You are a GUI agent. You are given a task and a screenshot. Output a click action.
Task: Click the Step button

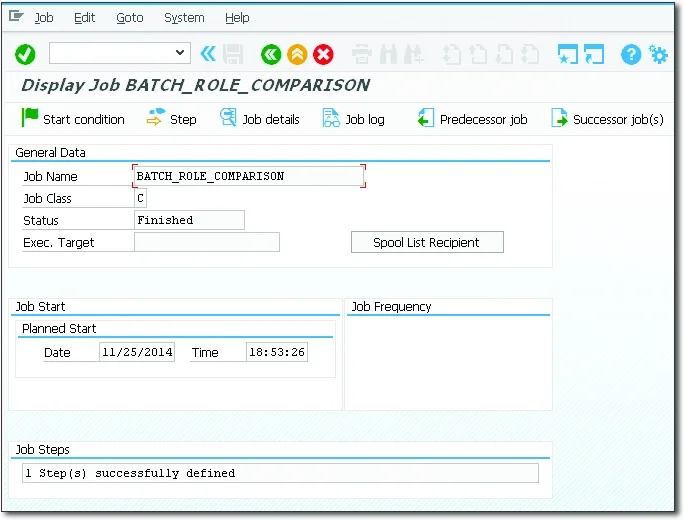tap(171, 119)
